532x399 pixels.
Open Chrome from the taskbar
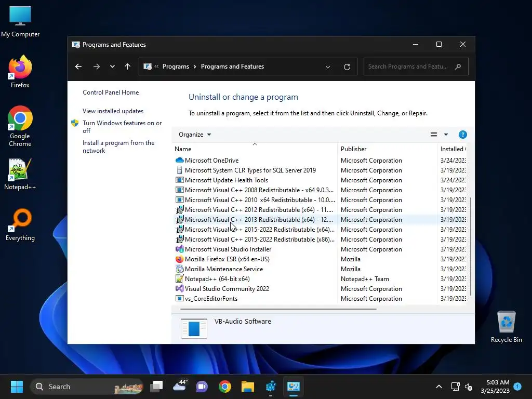pos(224,387)
